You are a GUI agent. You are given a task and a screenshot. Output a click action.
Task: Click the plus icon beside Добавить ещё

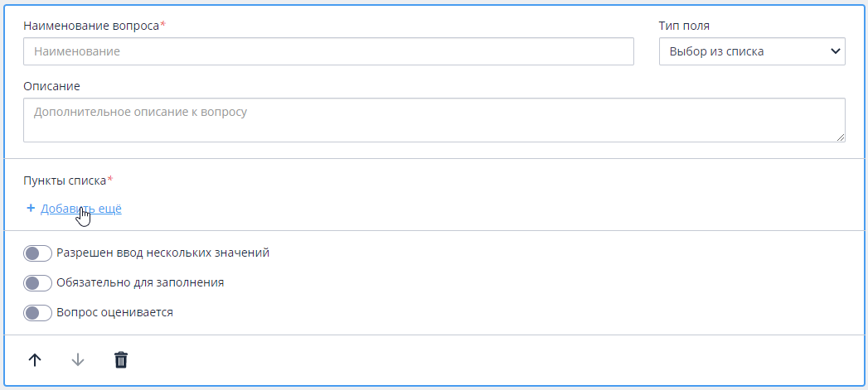point(31,209)
